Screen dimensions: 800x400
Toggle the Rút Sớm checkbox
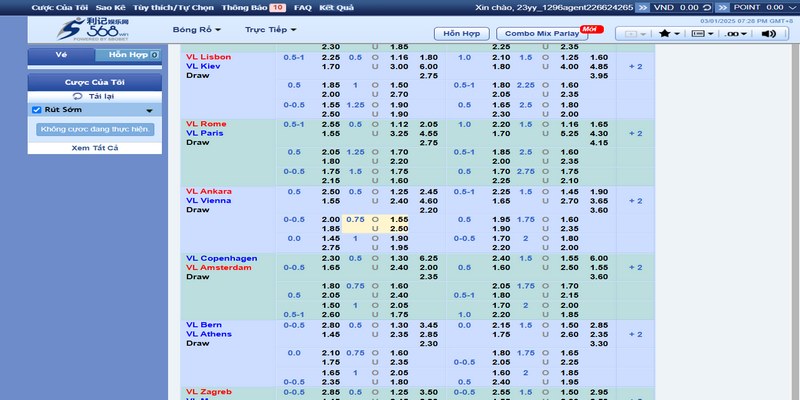[x=37, y=110]
